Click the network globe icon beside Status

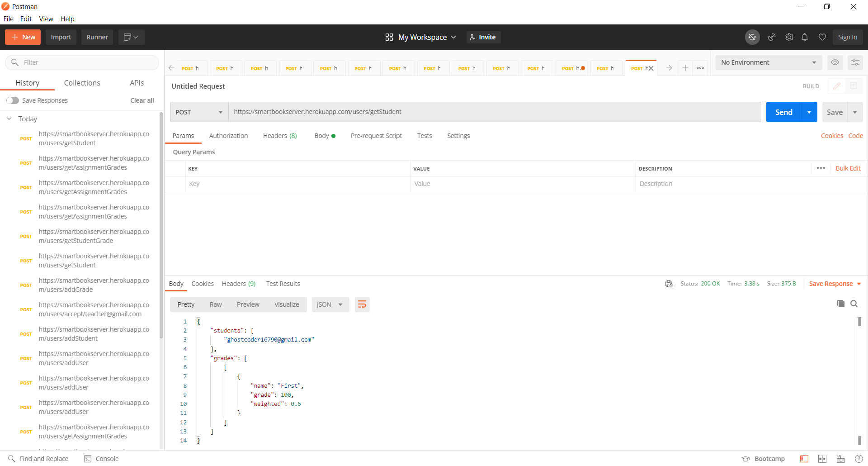point(669,284)
